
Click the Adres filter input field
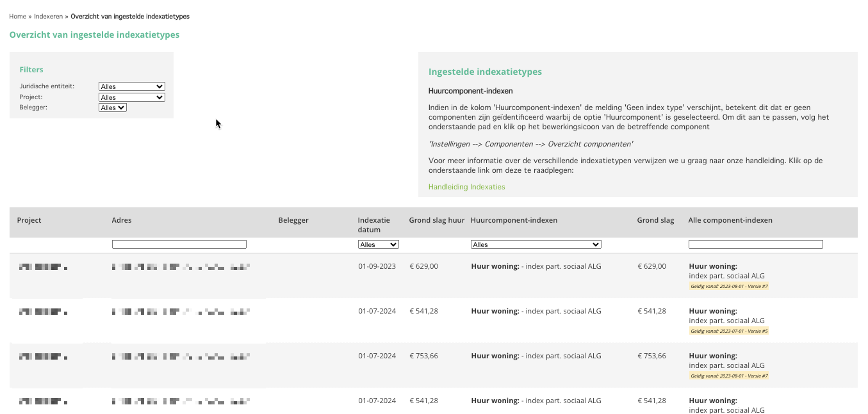pos(179,244)
